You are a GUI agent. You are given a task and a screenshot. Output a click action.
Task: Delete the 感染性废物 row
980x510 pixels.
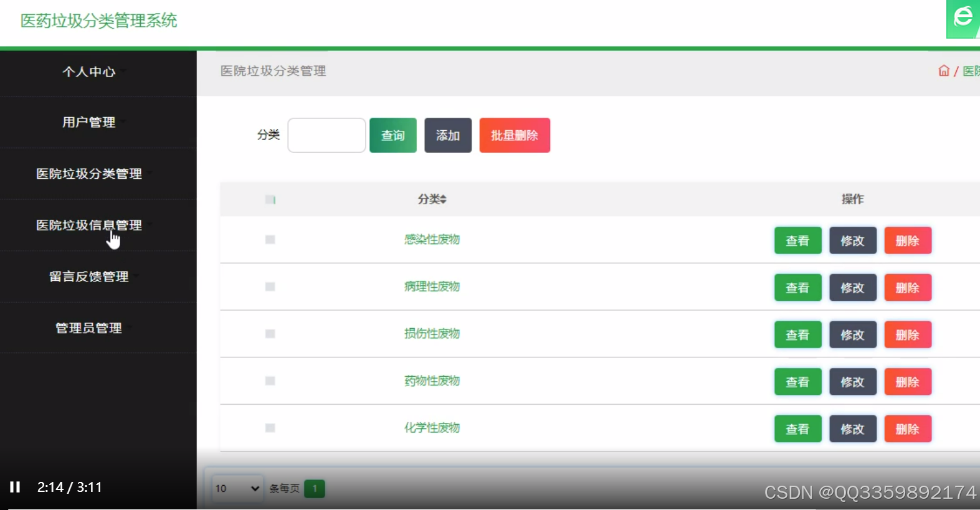tap(908, 240)
